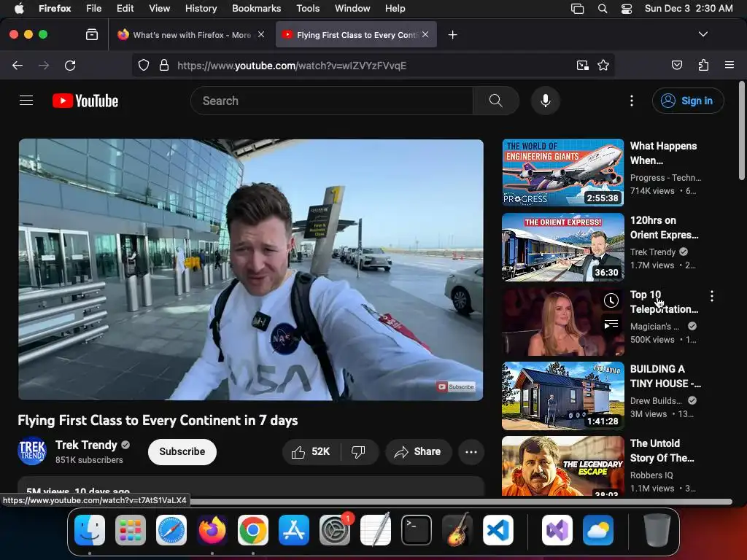Open the Tools menu
The height and width of the screenshot is (560, 747).
[x=308, y=9]
